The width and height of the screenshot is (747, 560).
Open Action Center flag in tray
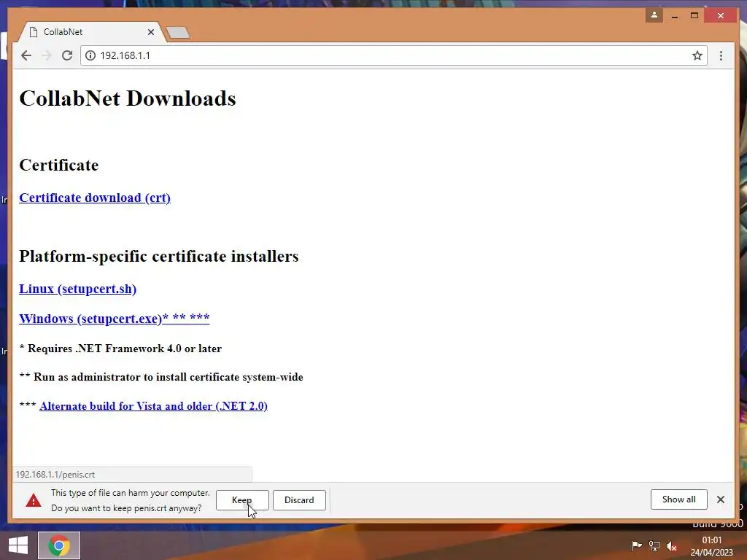click(636, 545)
